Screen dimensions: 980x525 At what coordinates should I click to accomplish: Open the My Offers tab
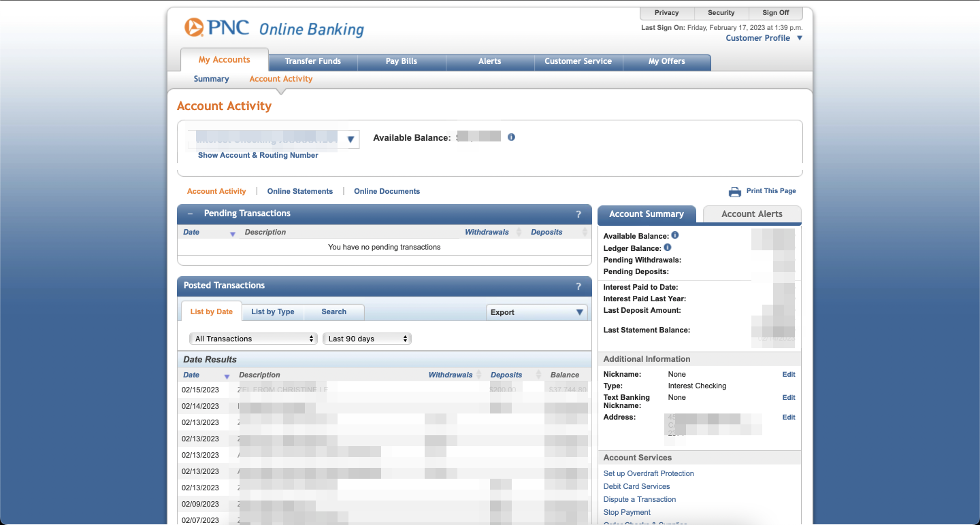(667, 61)
